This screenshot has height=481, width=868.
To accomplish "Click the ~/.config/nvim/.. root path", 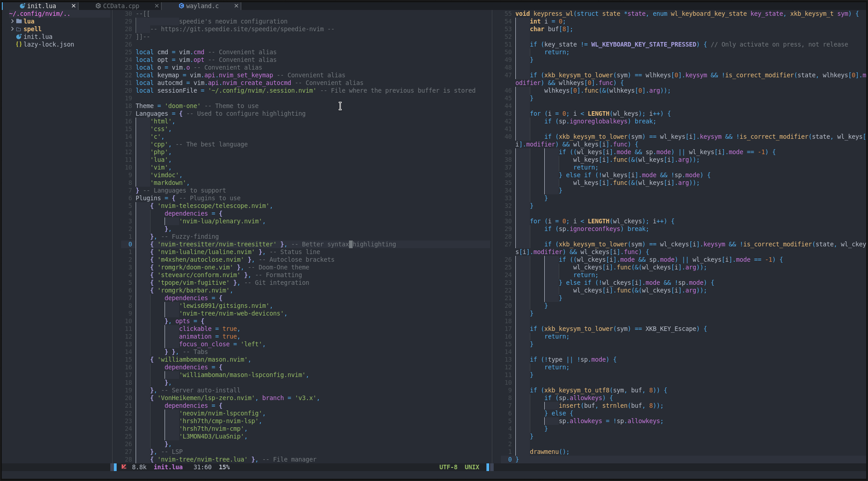I will click(x=40, y=14).
